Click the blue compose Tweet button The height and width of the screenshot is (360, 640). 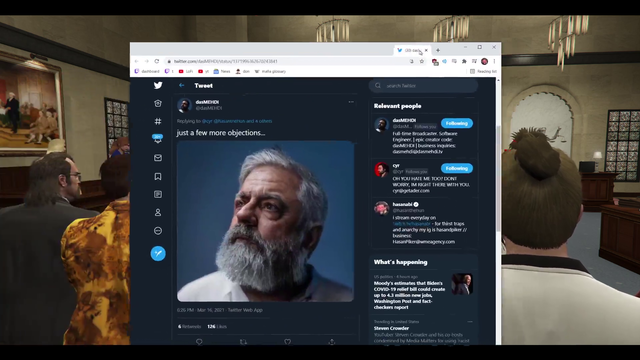pos(158,253)
